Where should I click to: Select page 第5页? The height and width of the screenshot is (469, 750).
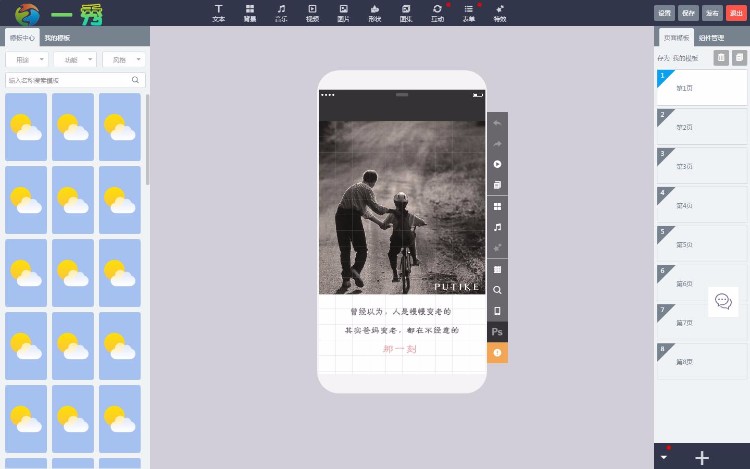(702, 244)
